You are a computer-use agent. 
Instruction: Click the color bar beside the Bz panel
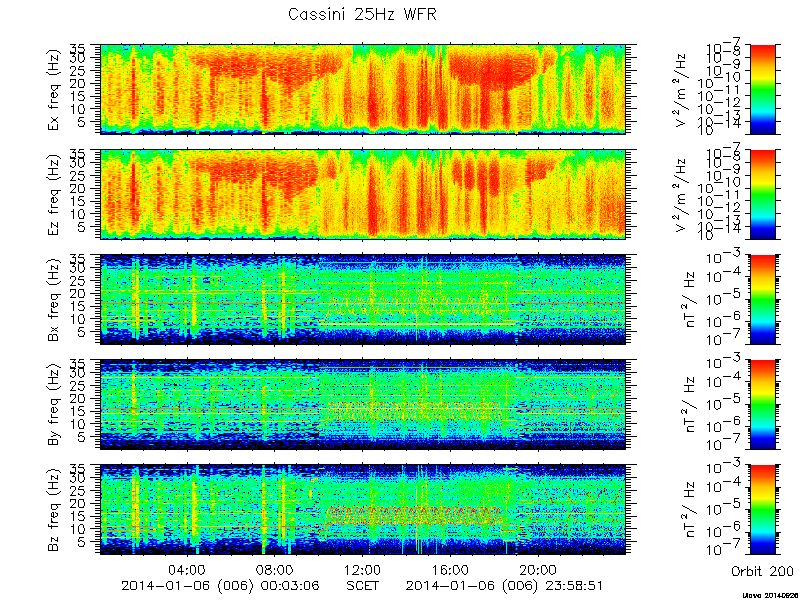(x=763, y=510)
